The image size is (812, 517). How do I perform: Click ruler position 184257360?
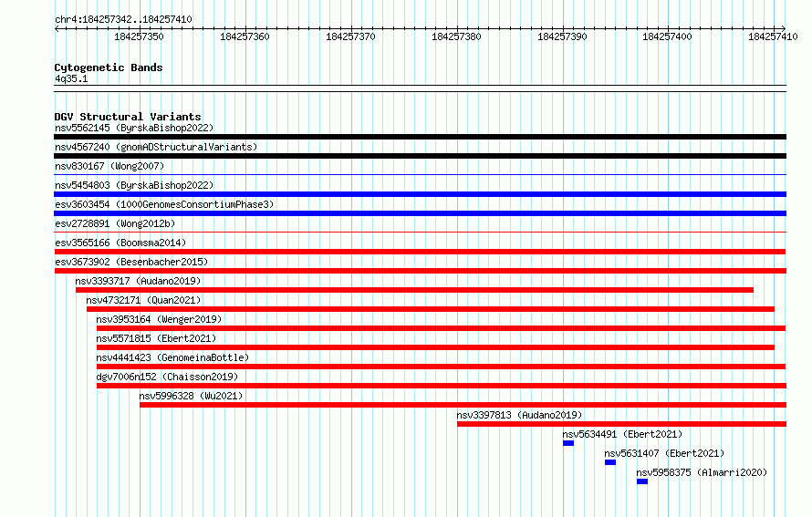pyautogui.click(x=245, y=36)
